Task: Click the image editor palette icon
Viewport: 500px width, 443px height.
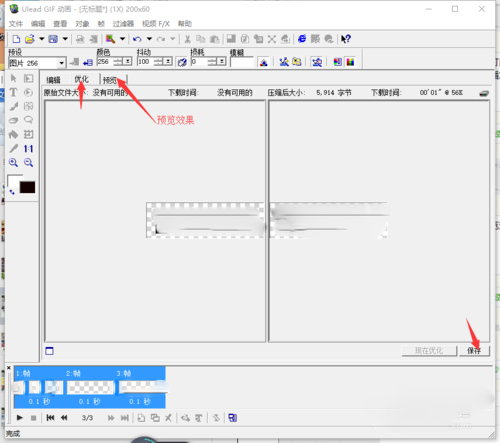Action: pyautogui.click(x=110, y=39)
